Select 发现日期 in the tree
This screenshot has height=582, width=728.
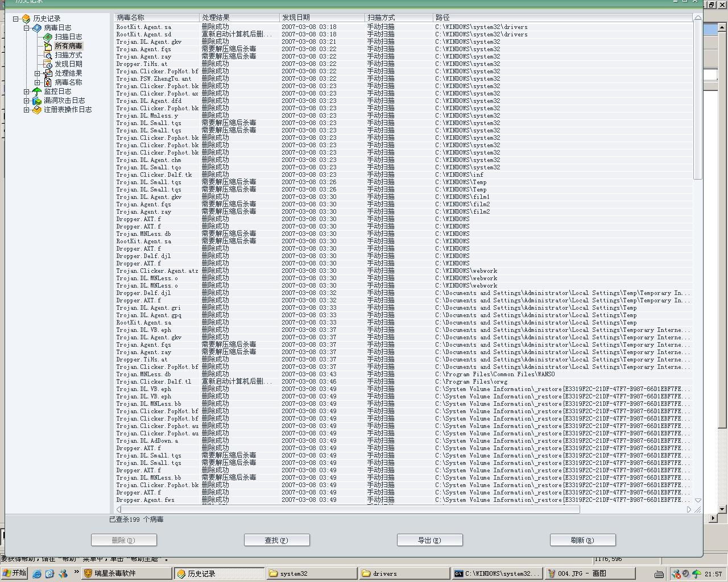tap(68, 64)
